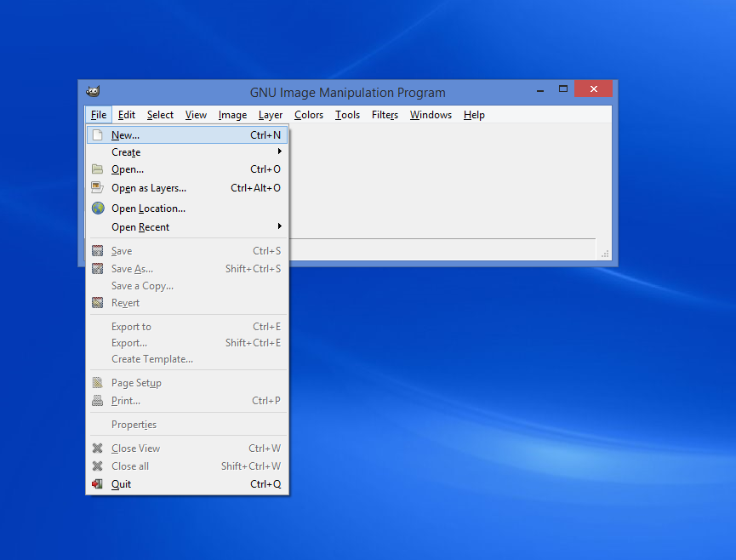Open the Edit menu

click(126, 115)
